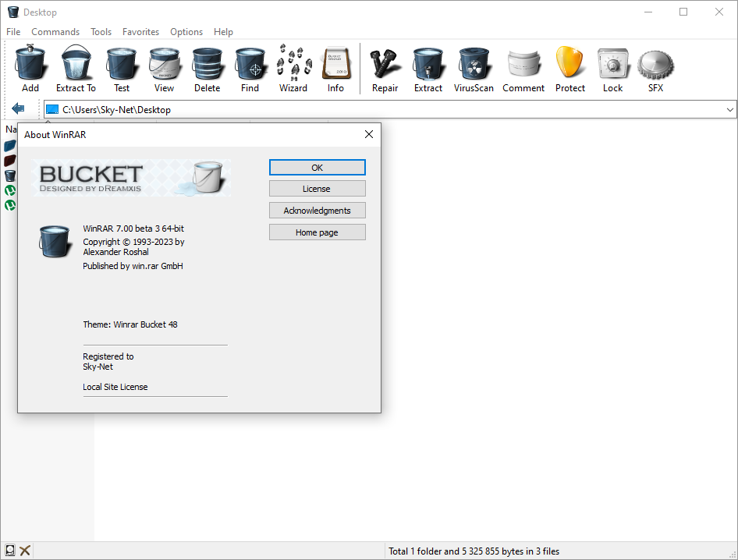Screen dimensions: 738x560
Task: Click the WinRAR title bar bucket icon
Action: pos(13,12)
